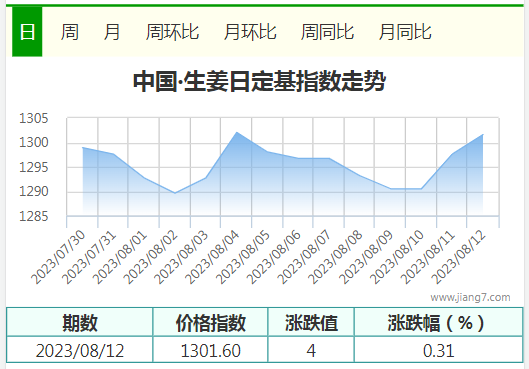The width and height of the screenshot is (529, 369).
Task: Click the chart title 中国·生姜日定基指数走势
Action: coord(259,81)
